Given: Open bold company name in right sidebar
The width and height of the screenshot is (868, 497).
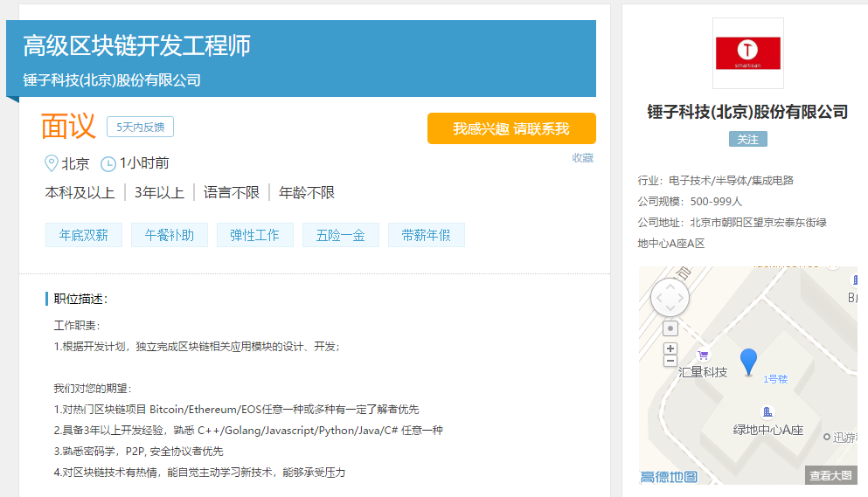Looking at the screenshot, I should 748,112.
